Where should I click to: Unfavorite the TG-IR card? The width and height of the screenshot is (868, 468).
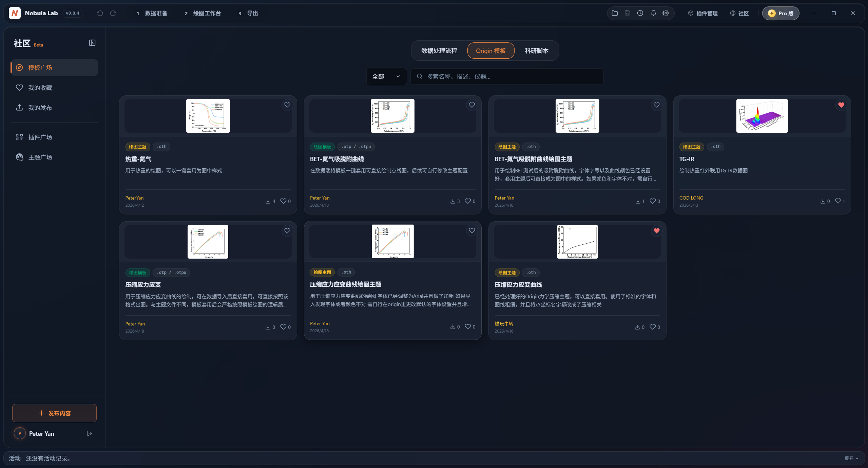[841, 105]
